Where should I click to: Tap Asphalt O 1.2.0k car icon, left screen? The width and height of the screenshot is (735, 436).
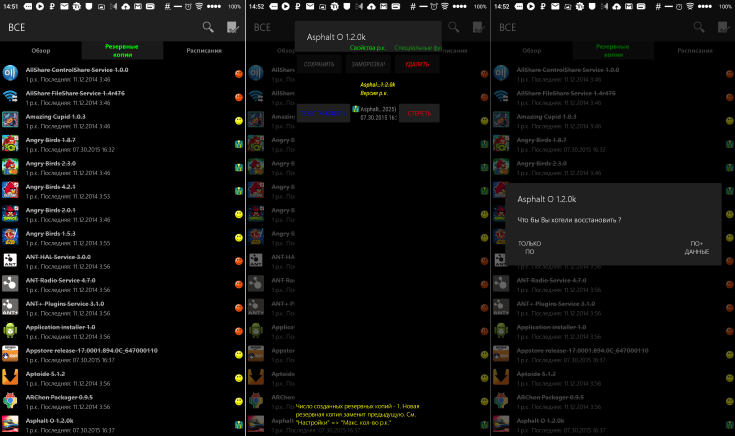(x=10, y=425)
